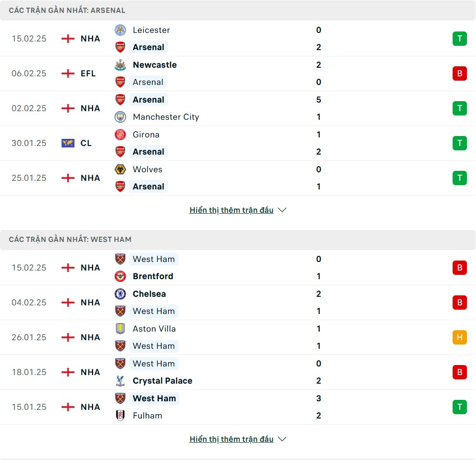Image resolution: width=476 pixels, height=460 pixels.
Task: Click orange 'H' draw badge for Aston Villa match
Action: pos(459,337)
